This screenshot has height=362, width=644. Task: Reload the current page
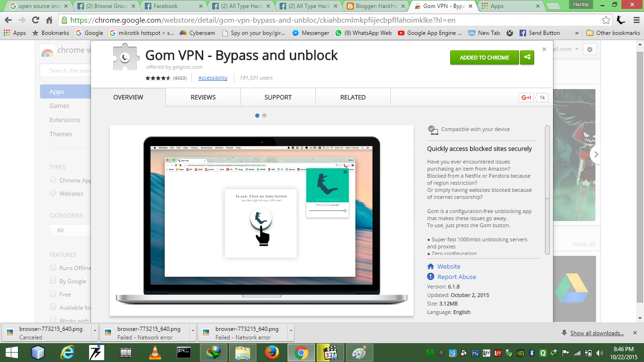(x=35, y=20)
